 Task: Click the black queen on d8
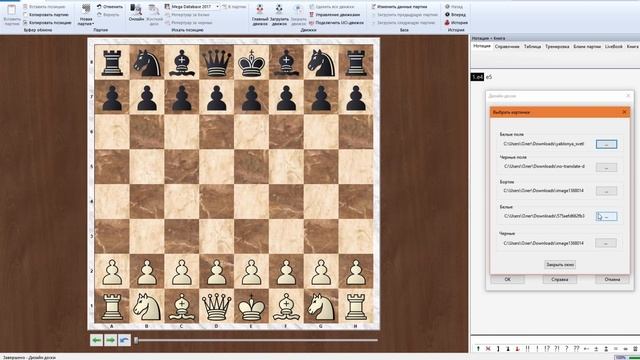[216, 62]
